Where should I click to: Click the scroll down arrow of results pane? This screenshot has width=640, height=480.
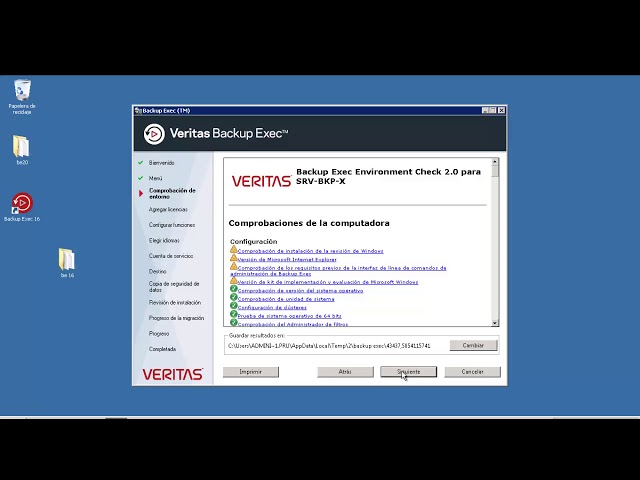[x=495, y=323]
